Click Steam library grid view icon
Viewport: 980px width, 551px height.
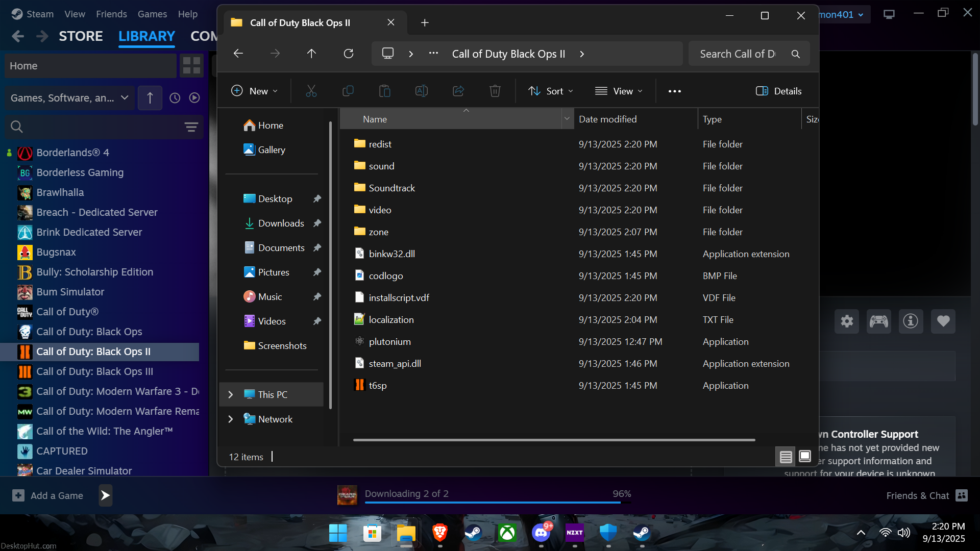[x=191, y=66]
